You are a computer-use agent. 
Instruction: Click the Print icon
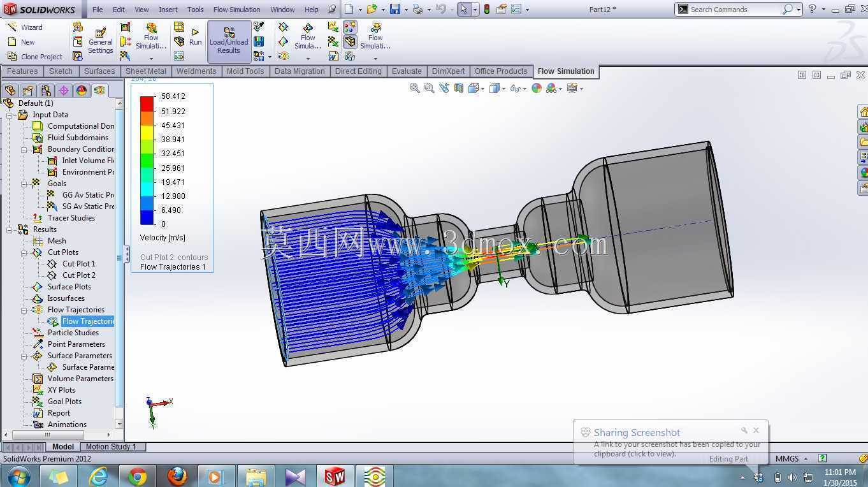click(417, 10)
